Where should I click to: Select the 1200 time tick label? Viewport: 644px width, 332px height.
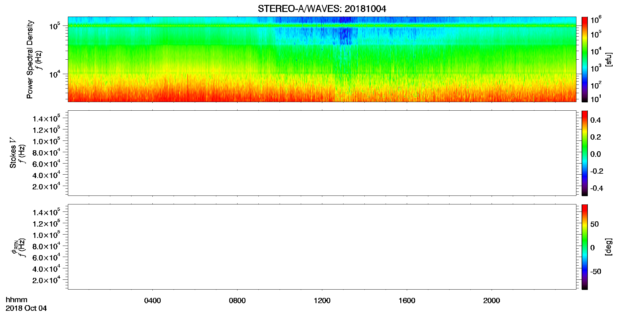[x=322, y=301]
